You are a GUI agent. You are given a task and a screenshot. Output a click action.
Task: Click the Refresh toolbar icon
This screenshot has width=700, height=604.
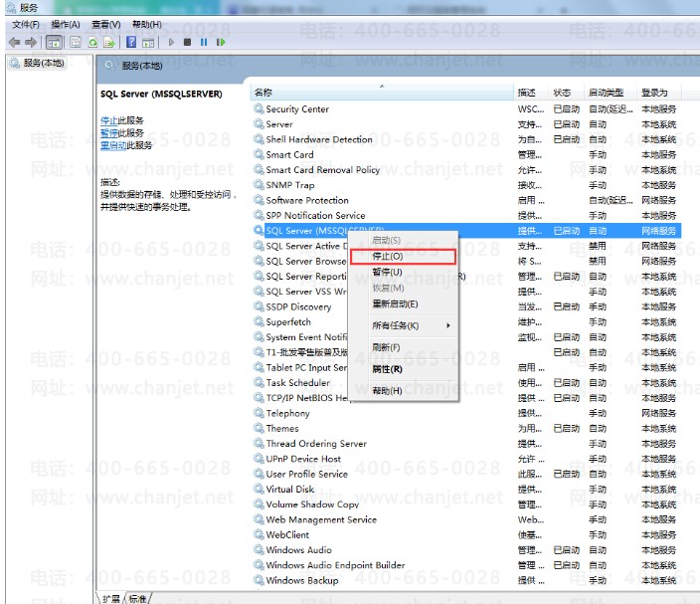pyautogui.click(x=93, y=42)
